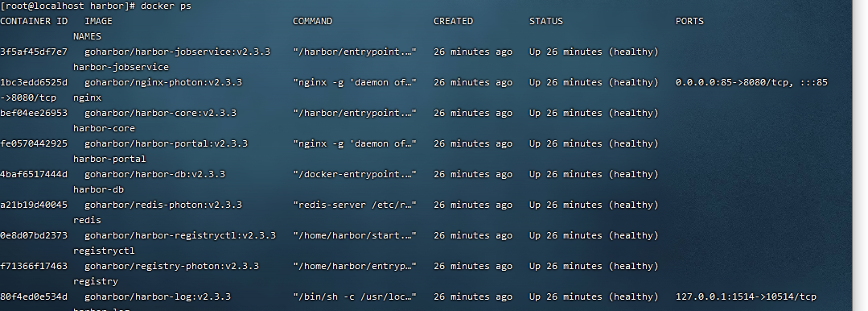Click the name harbor-portal
This screenshot has width=868, height=311.
point(109,159)
